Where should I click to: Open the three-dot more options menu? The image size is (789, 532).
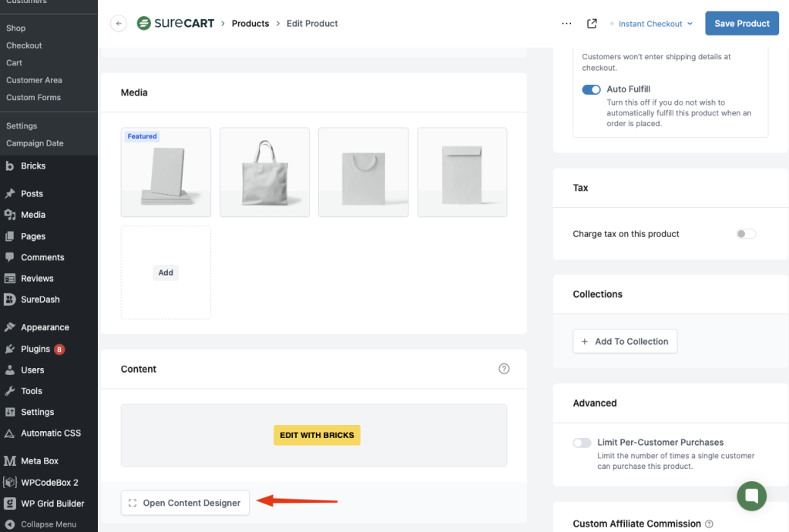566,24
